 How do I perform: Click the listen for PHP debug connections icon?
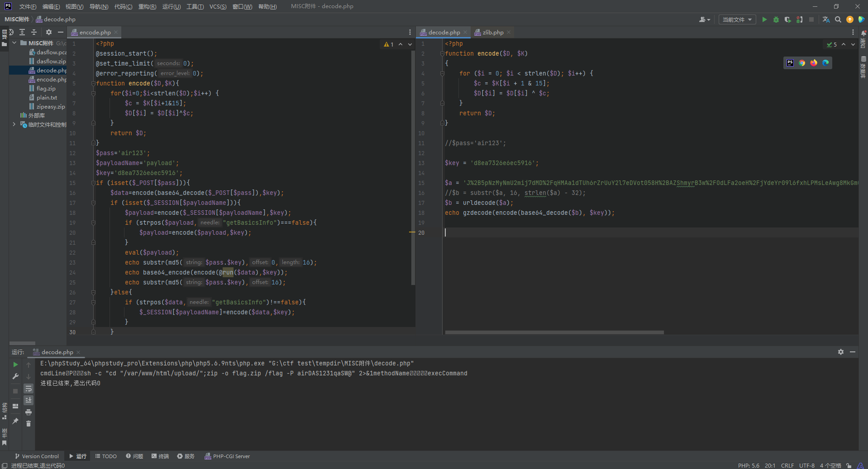[x=800, y=19]
